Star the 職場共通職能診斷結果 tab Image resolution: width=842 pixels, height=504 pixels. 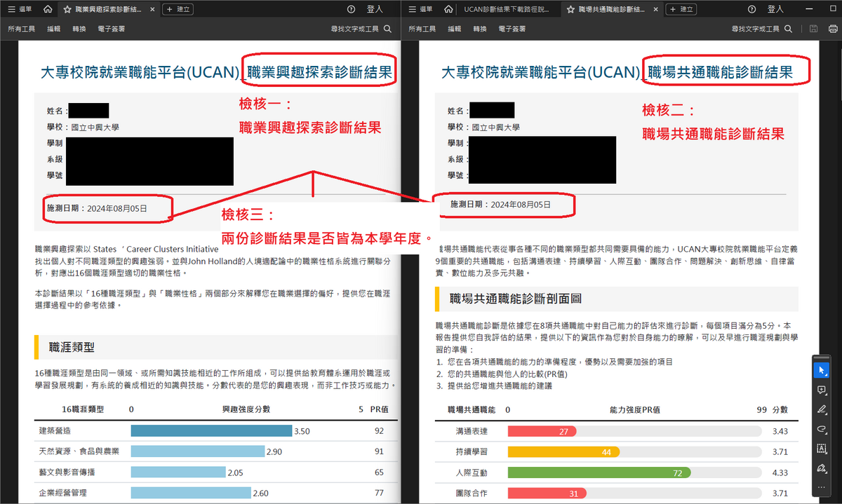click(x=570, y=9)
